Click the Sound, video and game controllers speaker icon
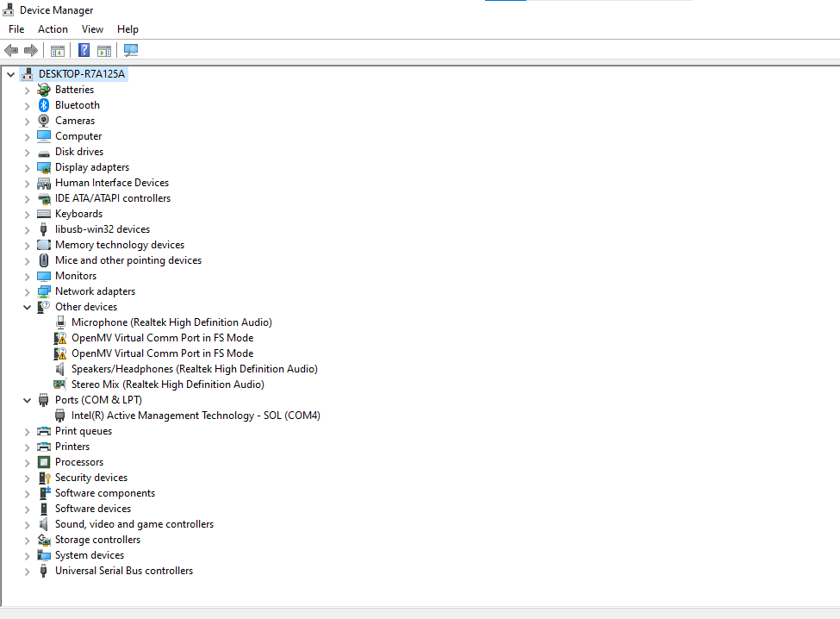Image resolution: width=840 pixels, height=619 pixels. [x=44, y=524]
